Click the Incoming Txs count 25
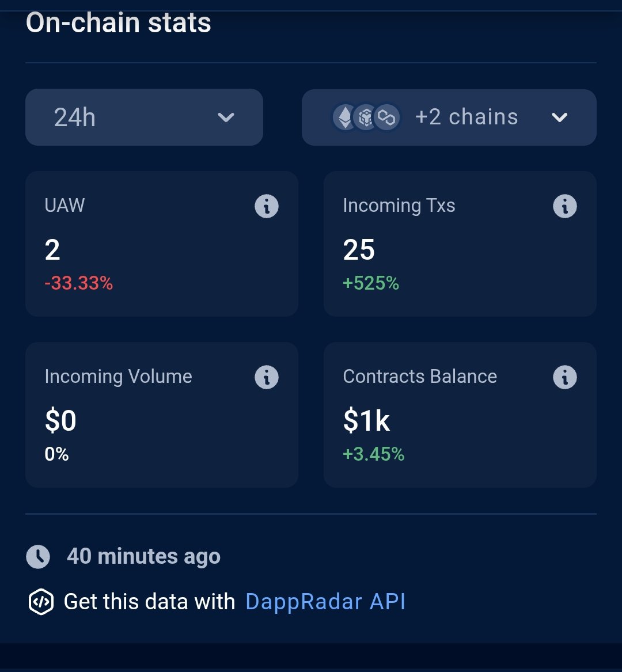Image resolution: width=622 pixels, height=672 pixels. (359, 249)
